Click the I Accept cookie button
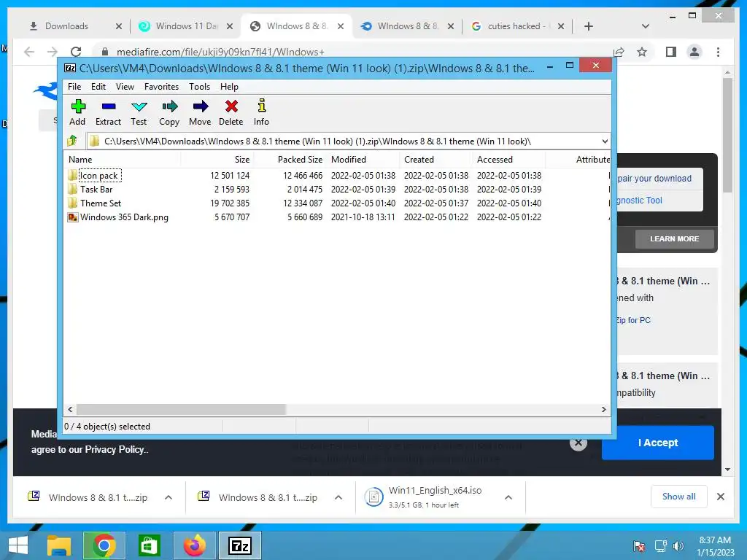Viewport: 747px width, 560px height. pyautogui.click(x=657, y=443)
